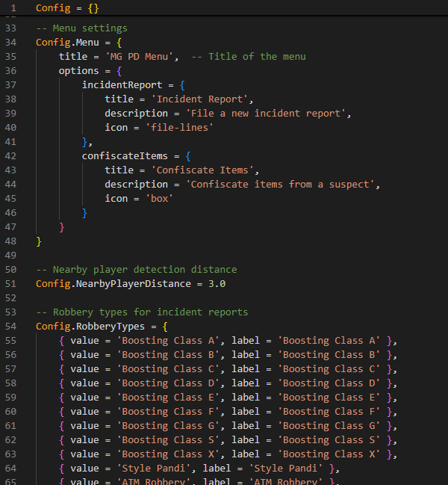Click the value string 'Boosting Class F'

click(x=168, y=411)
